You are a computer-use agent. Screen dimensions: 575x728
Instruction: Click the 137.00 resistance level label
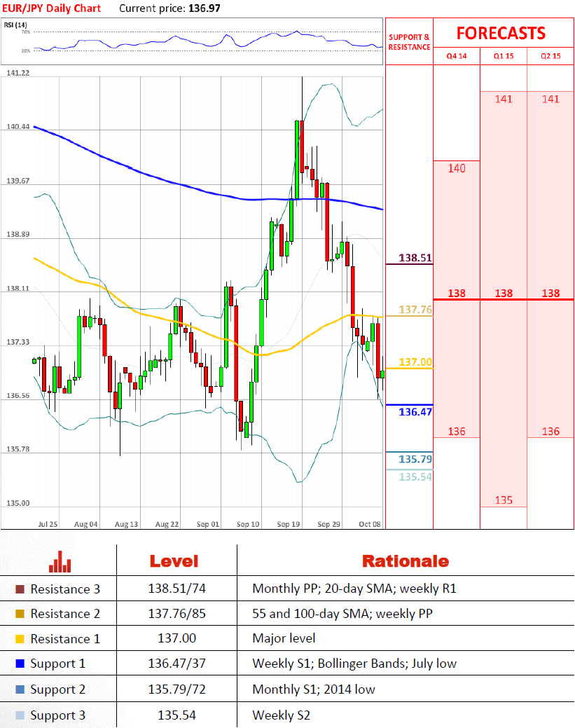pyautogui.click(x=415, y=362)
